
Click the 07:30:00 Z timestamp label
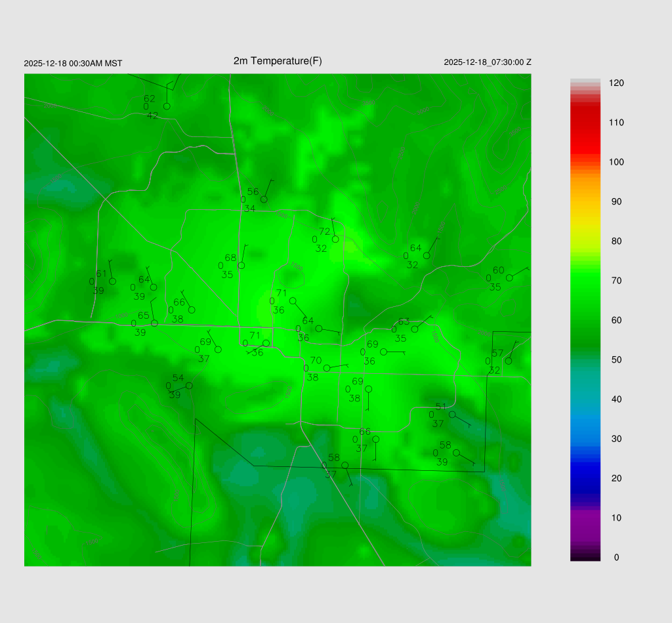click(x=488, y=62)
